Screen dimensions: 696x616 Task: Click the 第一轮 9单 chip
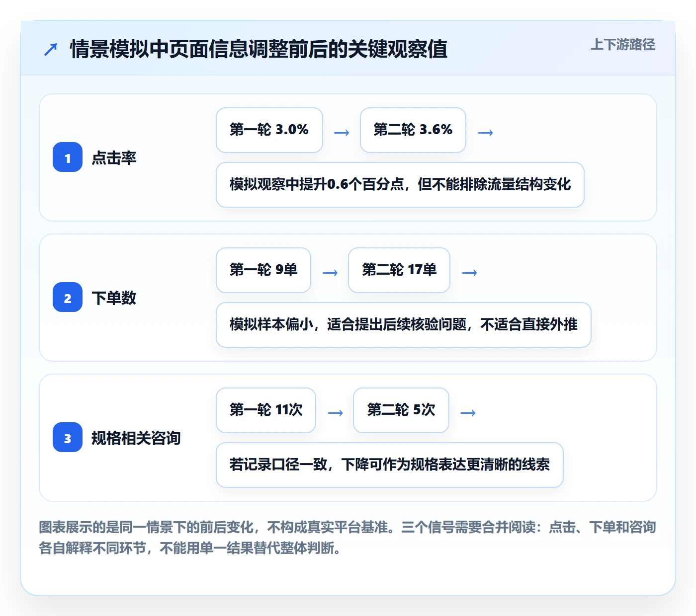tap(263, 270)
